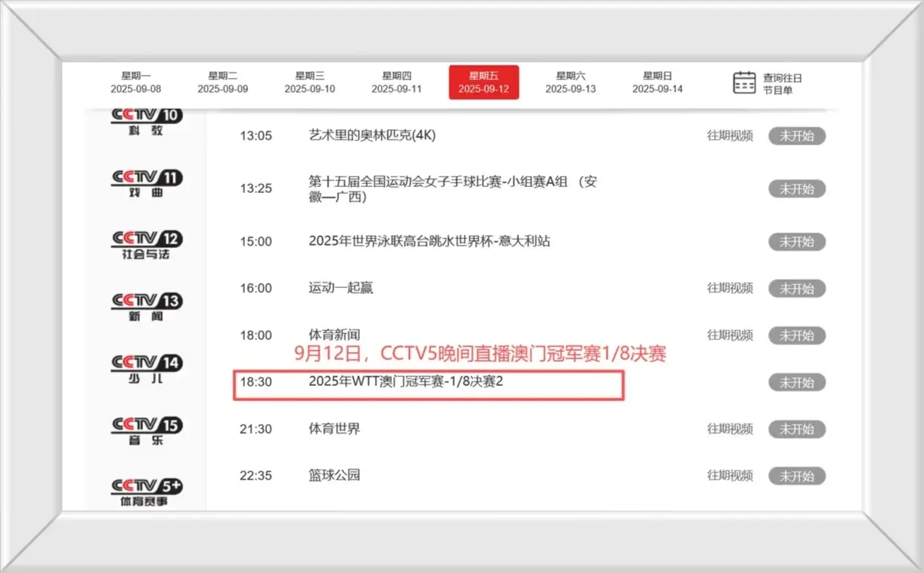924x573 pixels.
Task: Switch to 星期日 2025-09-14 tab
Action: 658,82
